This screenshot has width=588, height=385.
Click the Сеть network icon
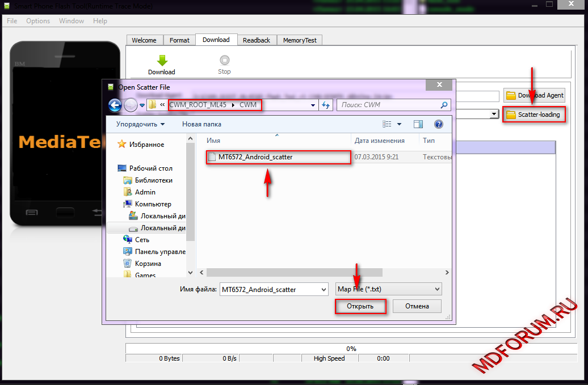(128, 239)
